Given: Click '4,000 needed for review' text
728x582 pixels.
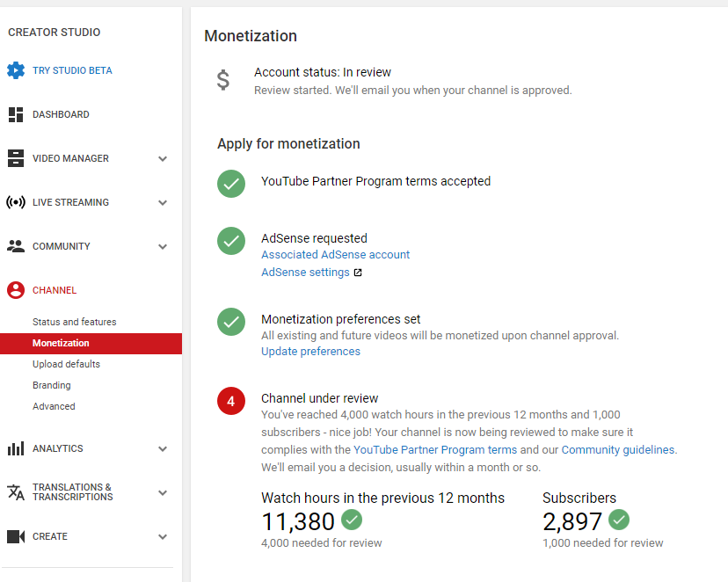Looking at the screenshot, I should point(321,542).
